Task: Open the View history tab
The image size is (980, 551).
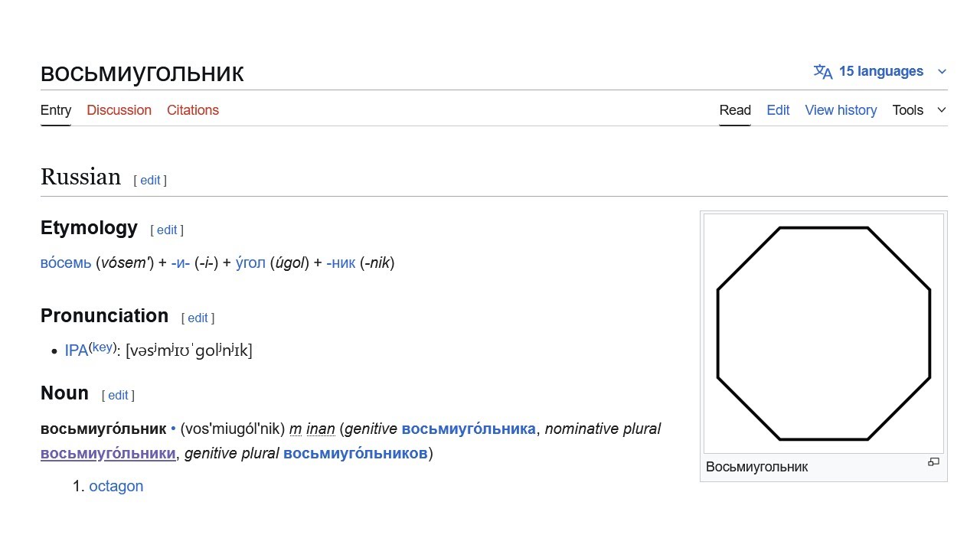Action: point(841,110)
